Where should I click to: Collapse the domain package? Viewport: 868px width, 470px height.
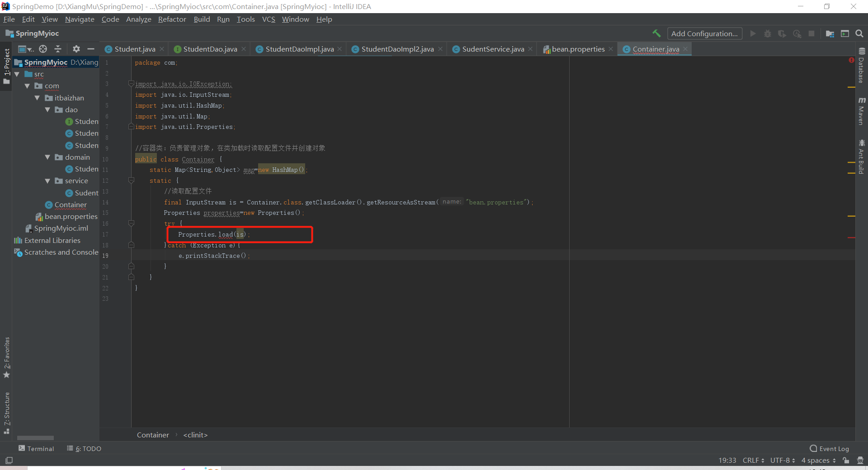[x=47, y=157]
